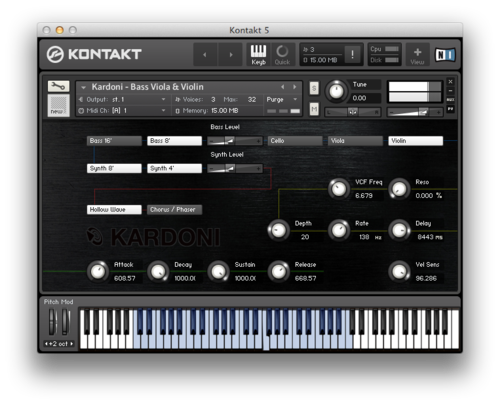Click the Tune knob
Screen dimensions: 500x405
336,91
